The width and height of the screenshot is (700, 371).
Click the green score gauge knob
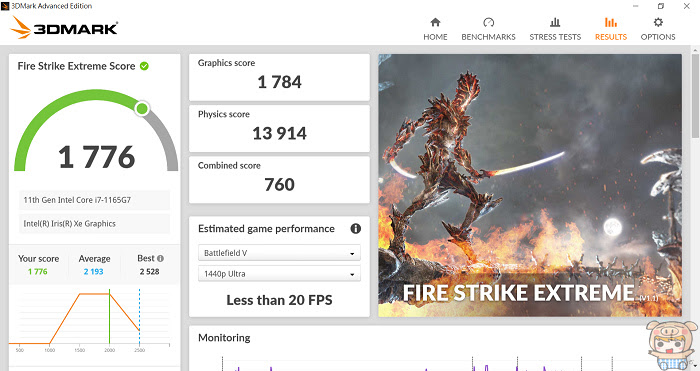[x=142, y=108]
